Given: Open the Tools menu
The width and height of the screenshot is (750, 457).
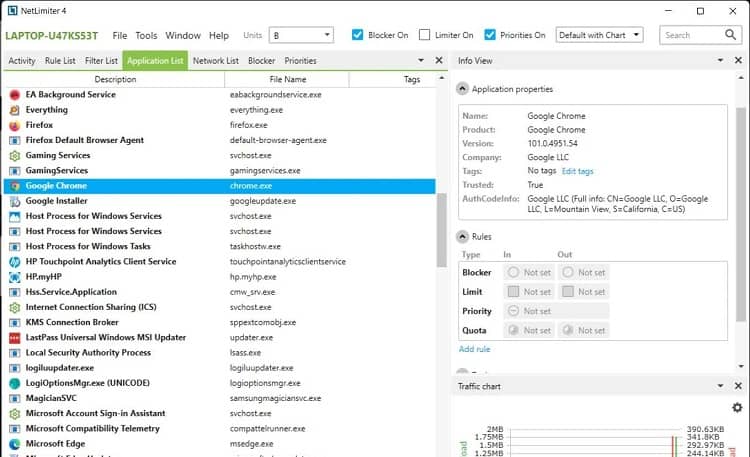Looking at the screenshot, I should pyautogui.click(x=146, y=35).
